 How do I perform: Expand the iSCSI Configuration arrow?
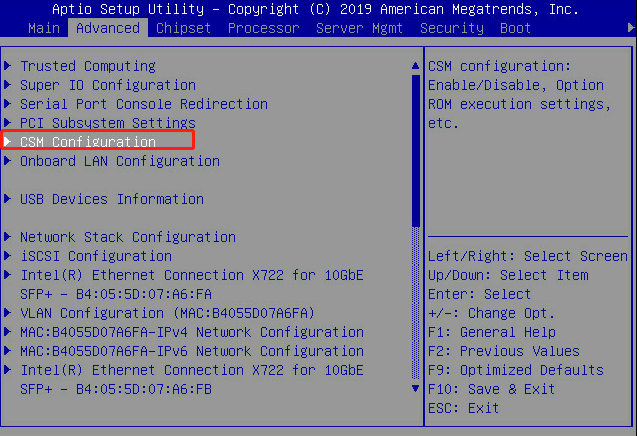tap(9, 256)
